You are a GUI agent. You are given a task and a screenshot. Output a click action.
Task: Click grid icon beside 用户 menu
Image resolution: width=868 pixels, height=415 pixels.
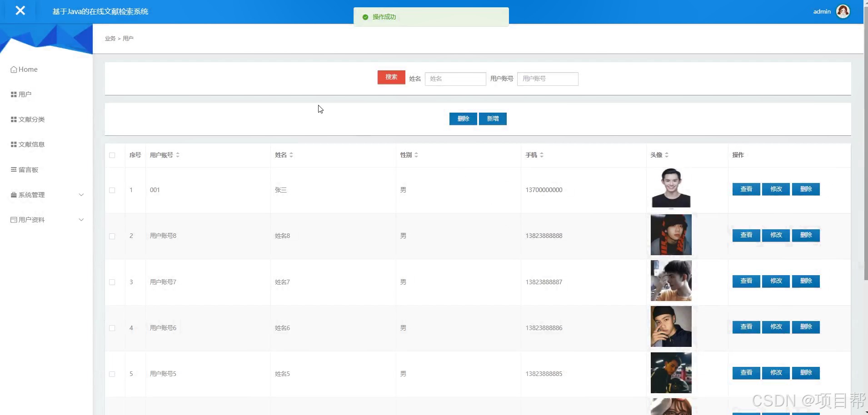[x=14, y=94]
